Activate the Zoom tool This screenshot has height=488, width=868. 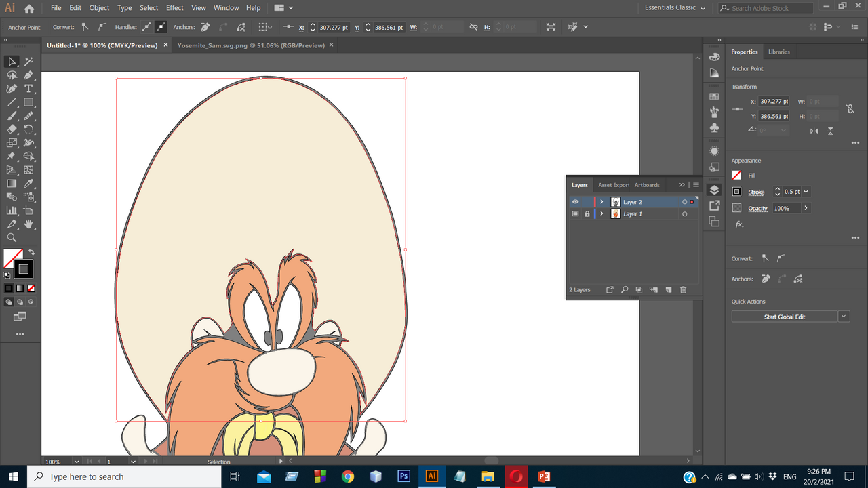coord(12,238)
